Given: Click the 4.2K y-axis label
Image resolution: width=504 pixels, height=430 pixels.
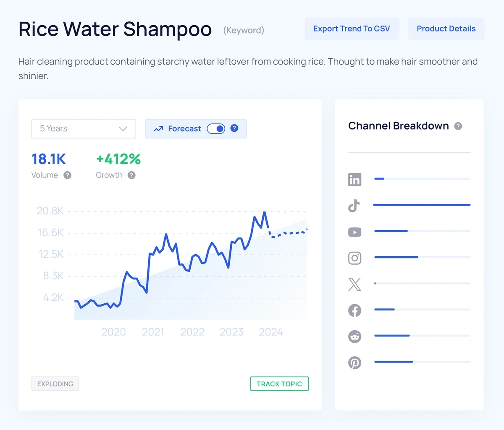Looking at the screenshot, I should point(53,298).
